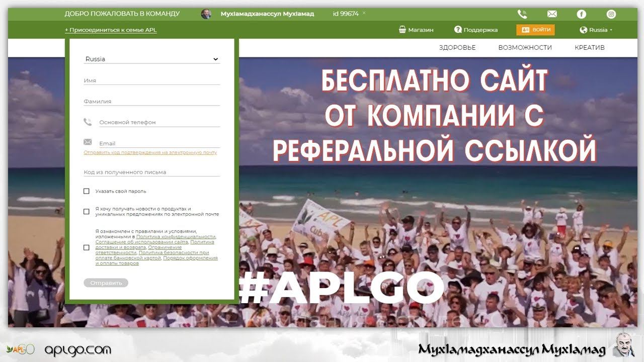Screen dimensions: 644x362
Task: Check the Указать свой пароль checkbox
Action: point(87,191)
